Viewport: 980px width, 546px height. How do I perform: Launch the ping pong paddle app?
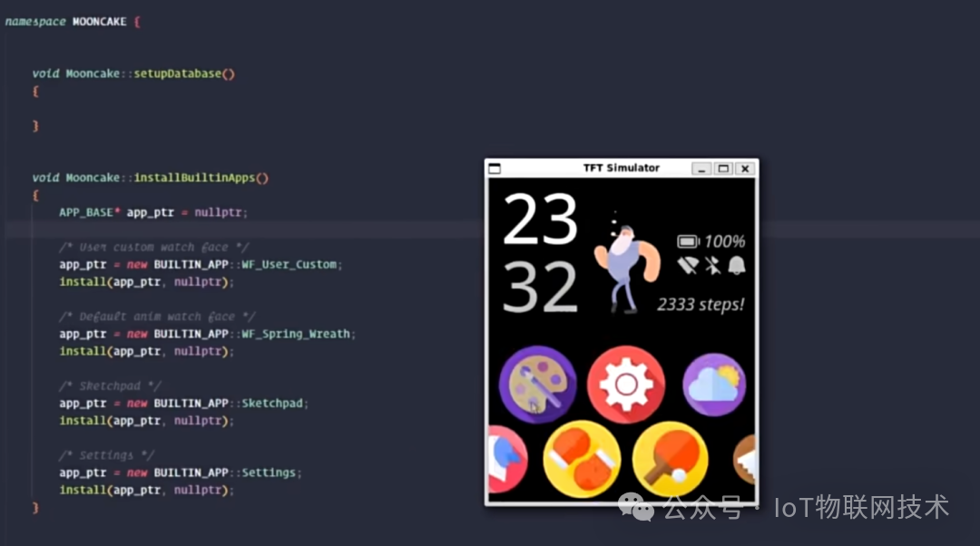(670, 459)
